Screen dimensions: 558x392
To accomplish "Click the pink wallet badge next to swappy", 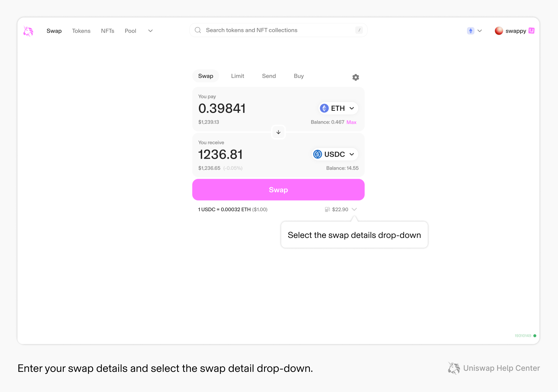I will coord(532,31).
